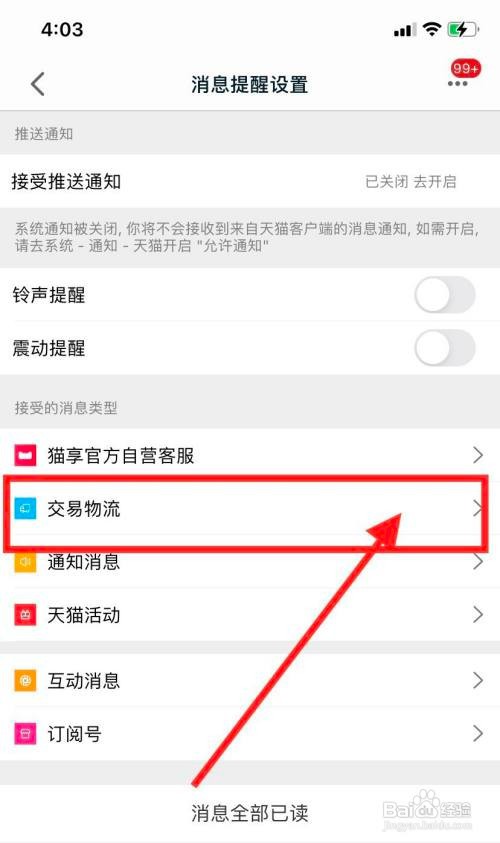This screenshot has height=843, width=500.
Task: Tap the 猫享官方自营客服 red icon
Action: click(25, 455)
